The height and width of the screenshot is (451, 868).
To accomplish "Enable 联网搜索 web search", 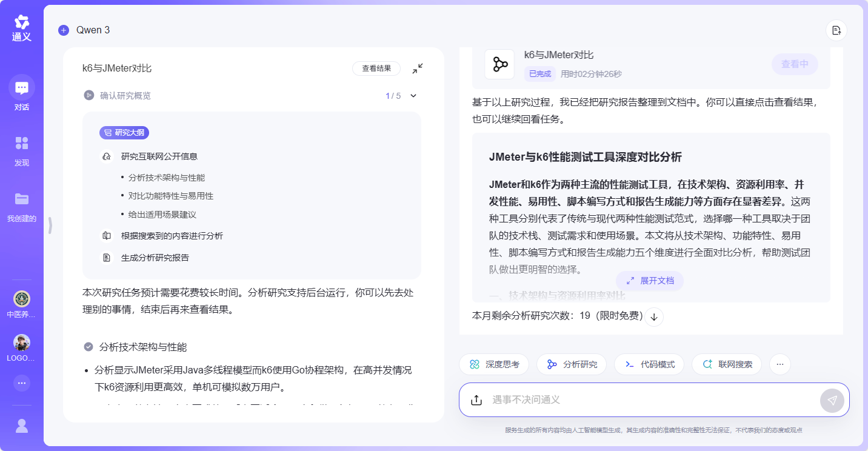I will pyautogui.click(x=727, y=364).
